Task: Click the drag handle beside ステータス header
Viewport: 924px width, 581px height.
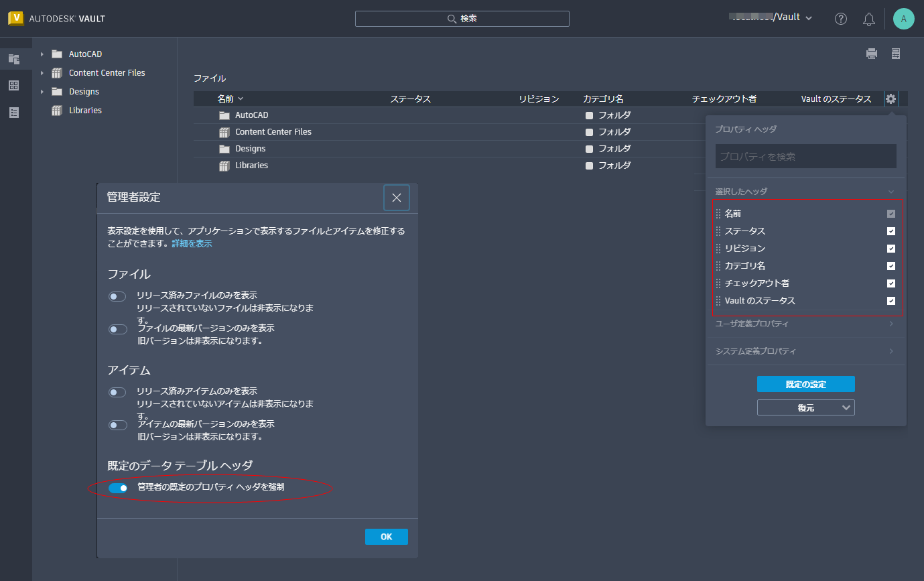Action: point(718,231)
